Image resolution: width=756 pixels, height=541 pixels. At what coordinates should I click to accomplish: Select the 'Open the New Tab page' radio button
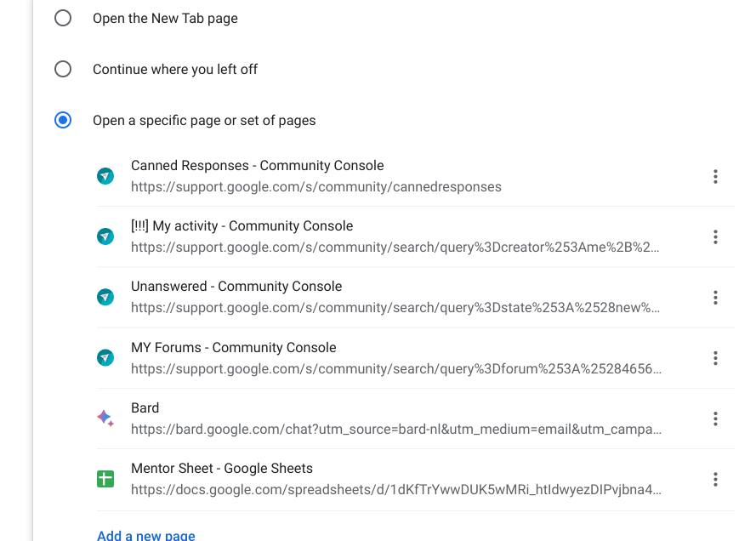point(63,19)
